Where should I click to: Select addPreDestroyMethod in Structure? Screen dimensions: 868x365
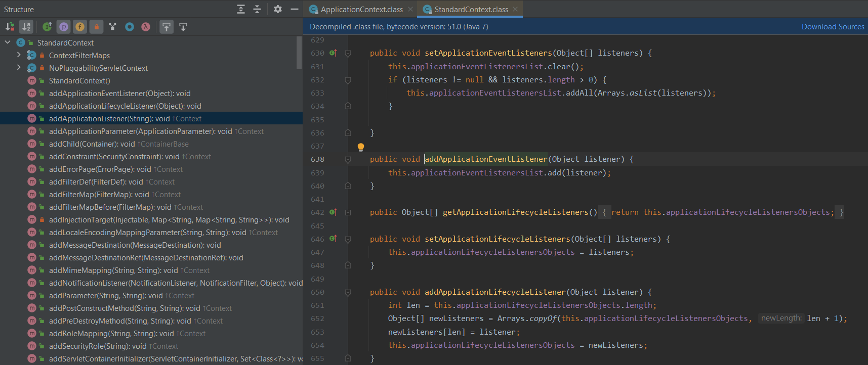[x=151, y=321]
